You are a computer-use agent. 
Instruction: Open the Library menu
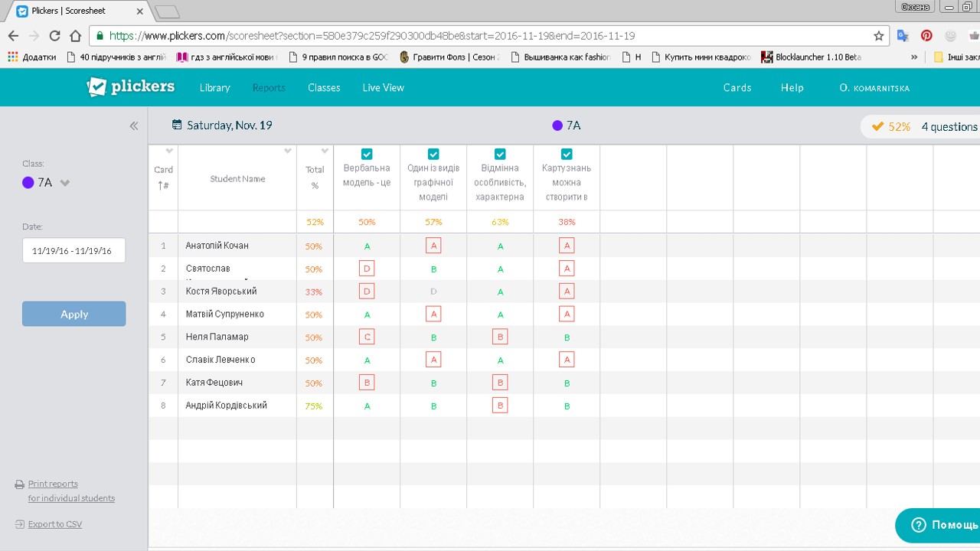(x=214, y=87)
